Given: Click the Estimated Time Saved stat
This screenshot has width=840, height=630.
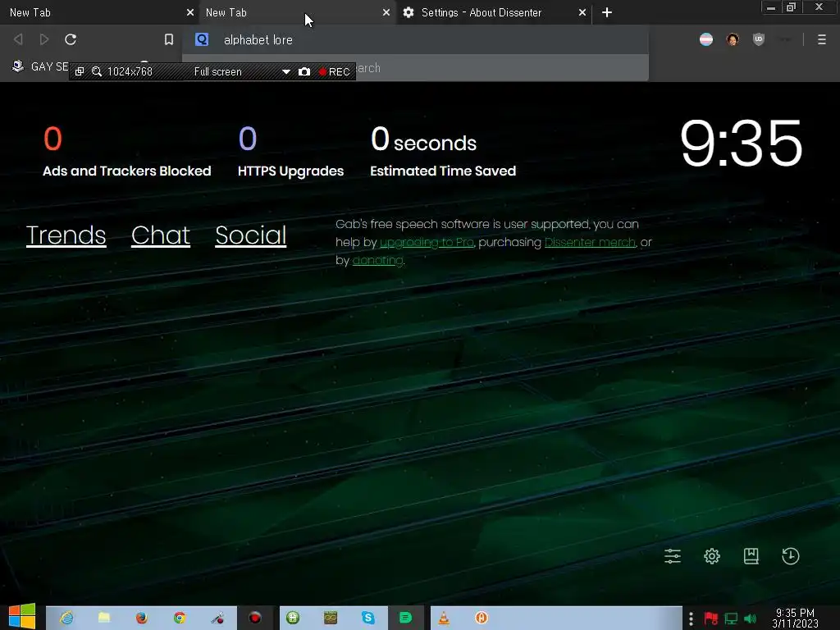Looking at the screenshot, I should coord(443,152).
